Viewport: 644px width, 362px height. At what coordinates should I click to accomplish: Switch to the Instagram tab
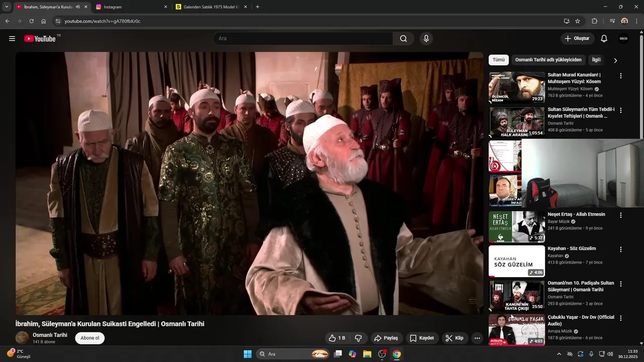[x=132, y=7]
